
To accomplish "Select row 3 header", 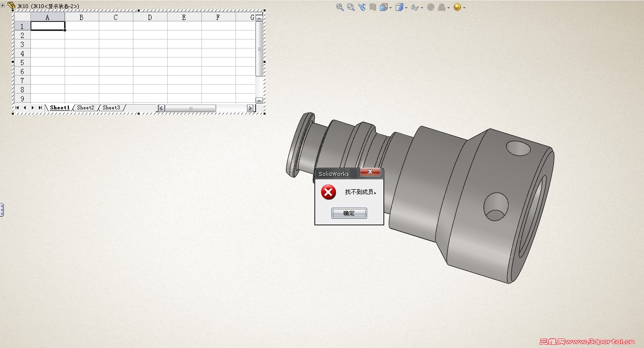I will (22, 44).
